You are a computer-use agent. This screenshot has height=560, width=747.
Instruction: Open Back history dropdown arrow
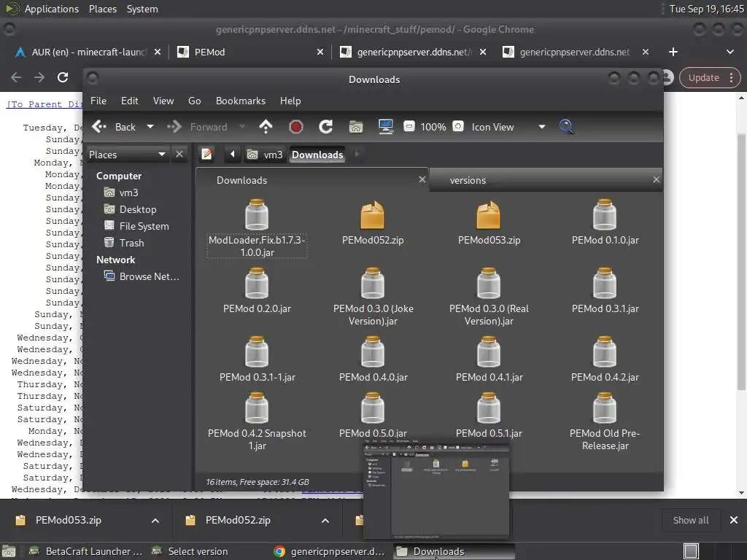click(150, 127)
